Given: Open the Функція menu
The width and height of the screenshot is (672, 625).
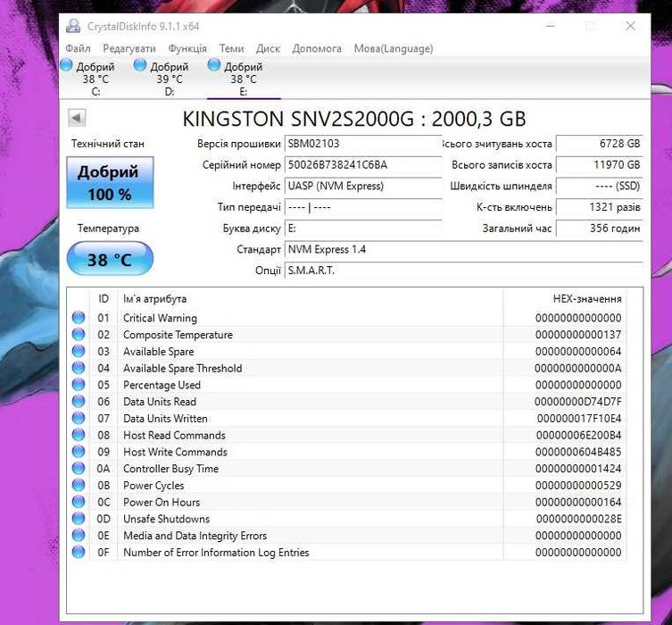Looking at the screenshot, I should click(x=187, y=48).
